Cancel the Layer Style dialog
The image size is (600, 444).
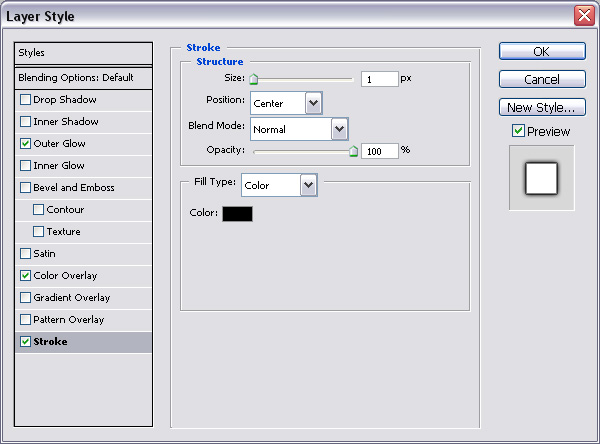(x=541, y=79)
